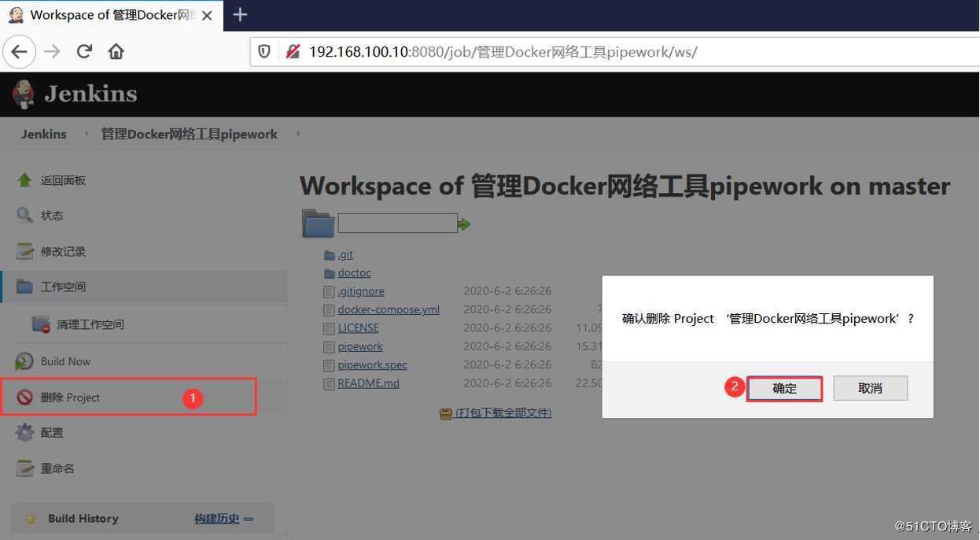
Task: Open the README.md file link
Action: 368,384
